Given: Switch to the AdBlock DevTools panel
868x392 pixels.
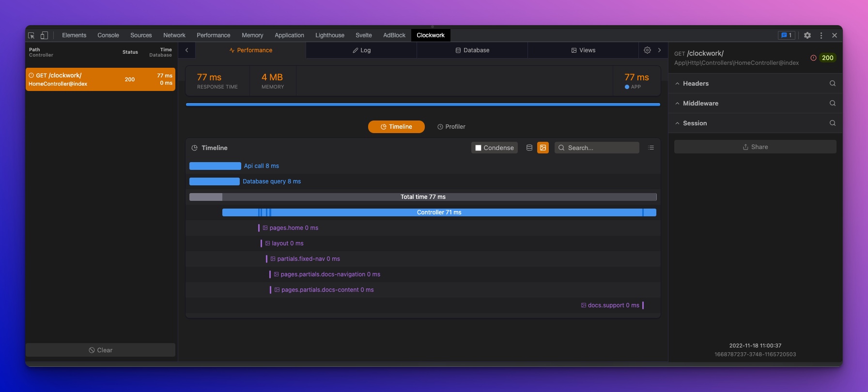Looking at the screenshot, I should coord(394,35).
